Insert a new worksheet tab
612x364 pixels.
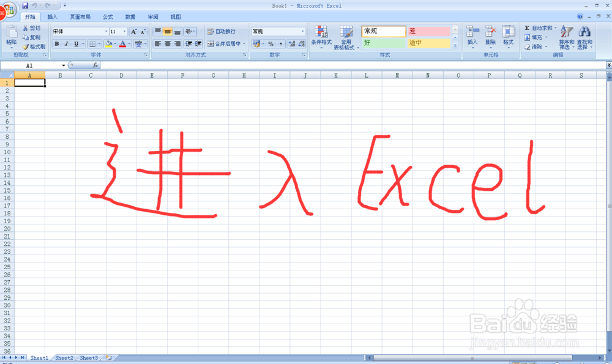108,357
